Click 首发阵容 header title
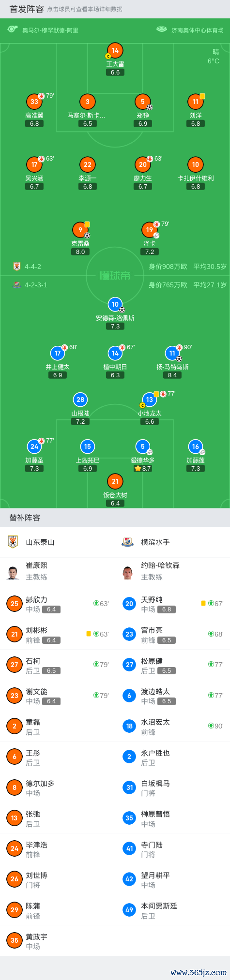This screenshot has width=230, height=980. click(x=27, y=9)
